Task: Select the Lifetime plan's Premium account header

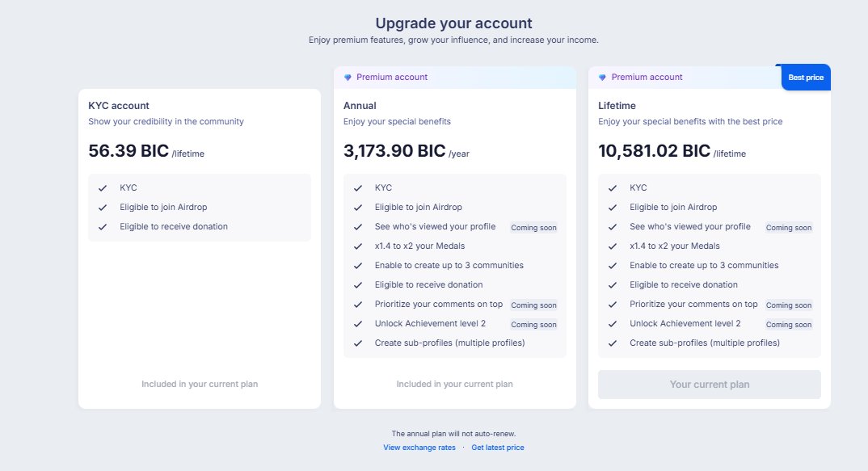Action: [685, 77]
